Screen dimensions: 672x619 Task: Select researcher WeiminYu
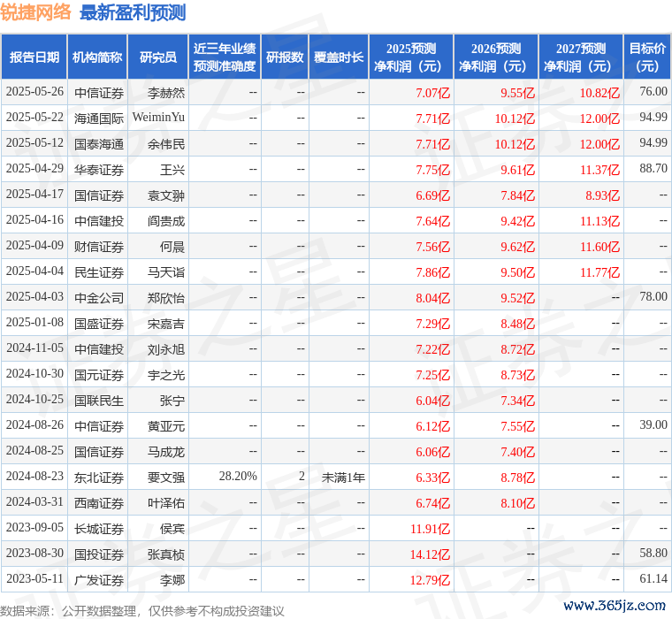[158, 118]
